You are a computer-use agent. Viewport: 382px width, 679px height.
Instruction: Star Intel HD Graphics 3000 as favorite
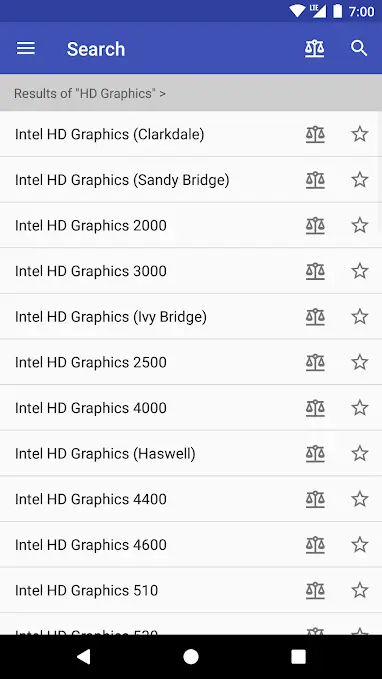(x=359, y=271)
